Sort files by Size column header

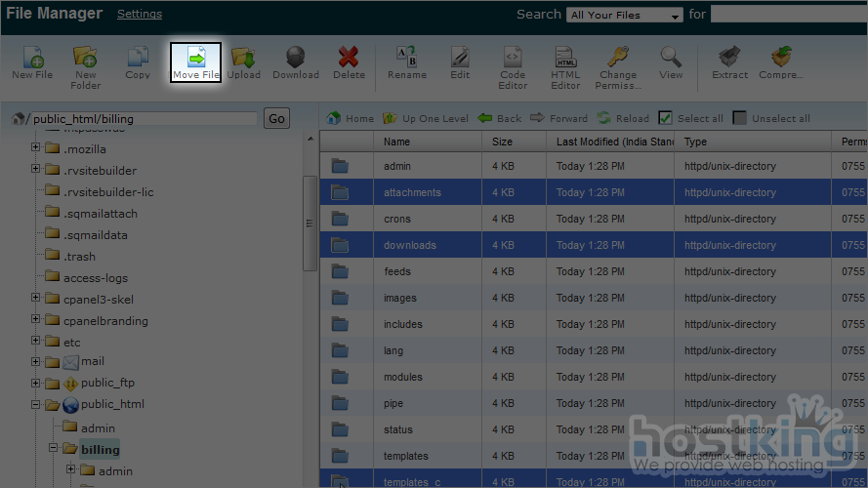[x=502, y=142]
